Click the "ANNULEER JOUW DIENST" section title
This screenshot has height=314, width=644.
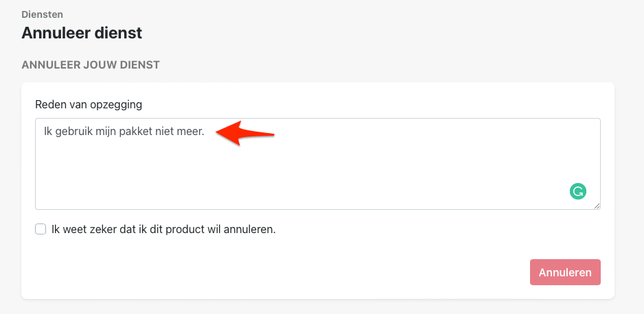click(91, 65)
